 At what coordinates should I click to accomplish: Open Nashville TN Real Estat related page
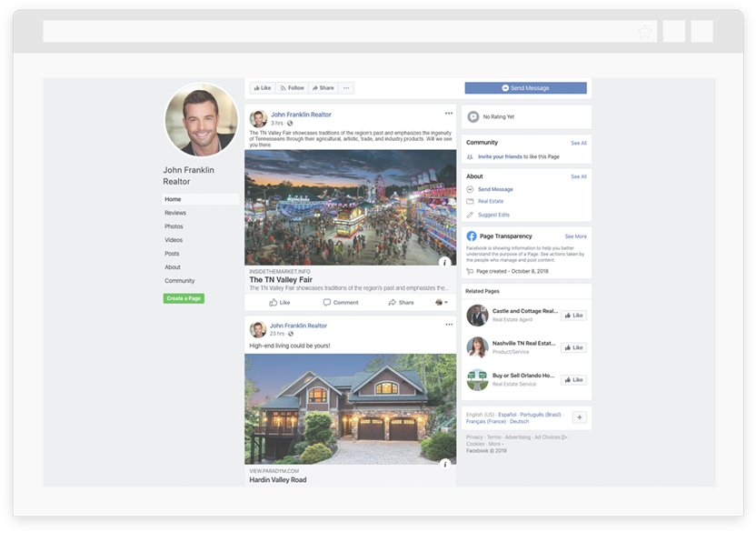click(523, 343)
